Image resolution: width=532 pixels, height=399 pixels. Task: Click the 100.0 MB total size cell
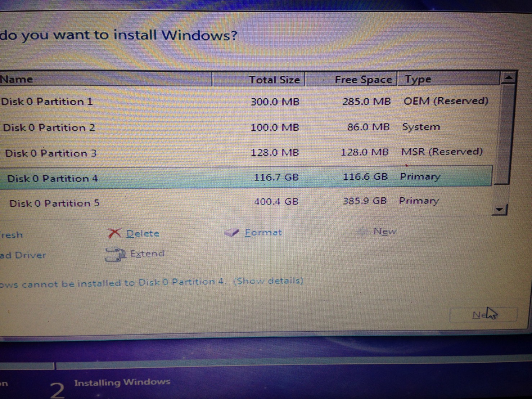tap(275, 127)
